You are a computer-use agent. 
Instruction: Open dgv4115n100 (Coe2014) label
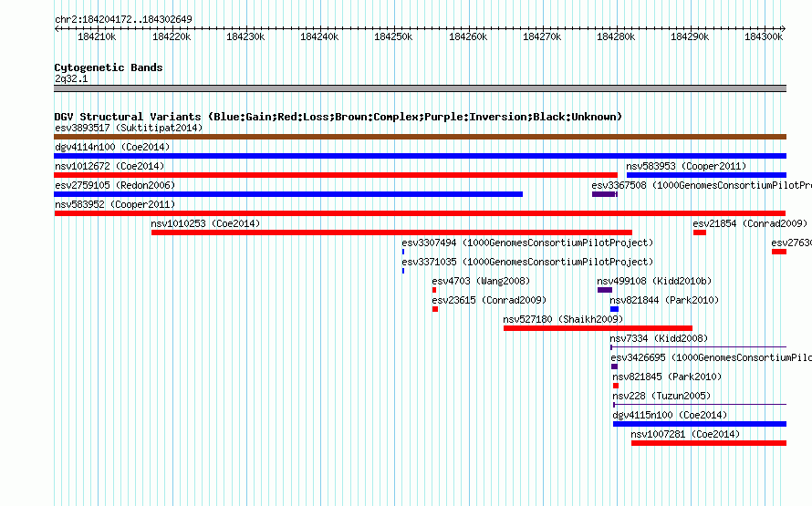click(670, 415)
